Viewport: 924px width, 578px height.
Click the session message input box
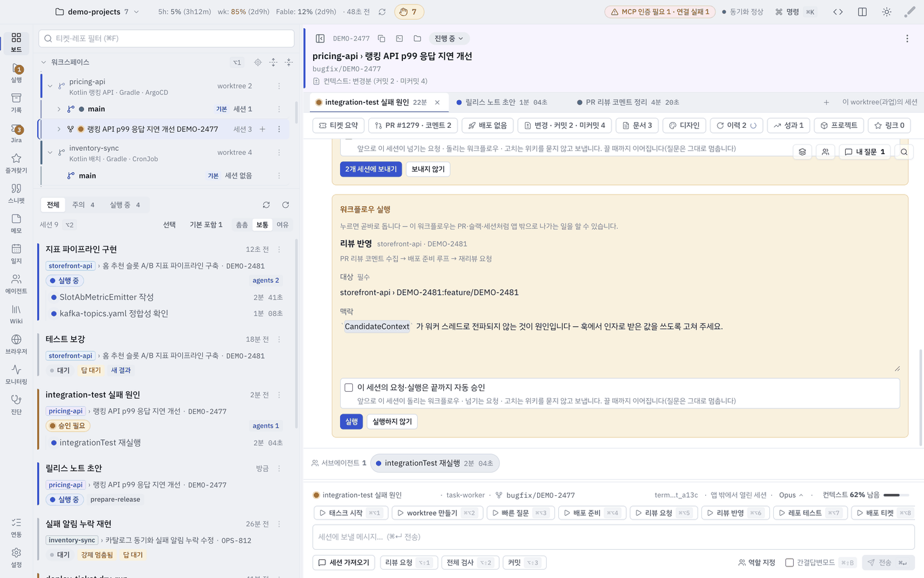point(614,537)
